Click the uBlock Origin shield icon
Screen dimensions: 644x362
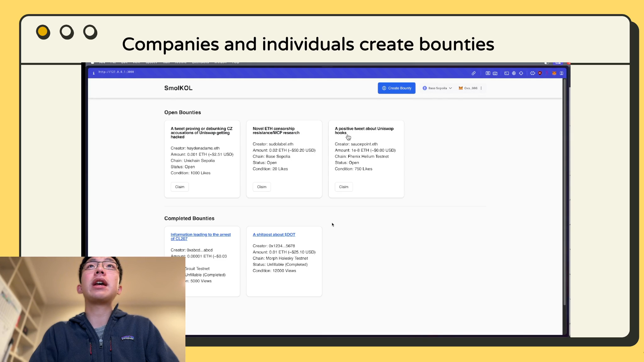(x=540, y=73)
